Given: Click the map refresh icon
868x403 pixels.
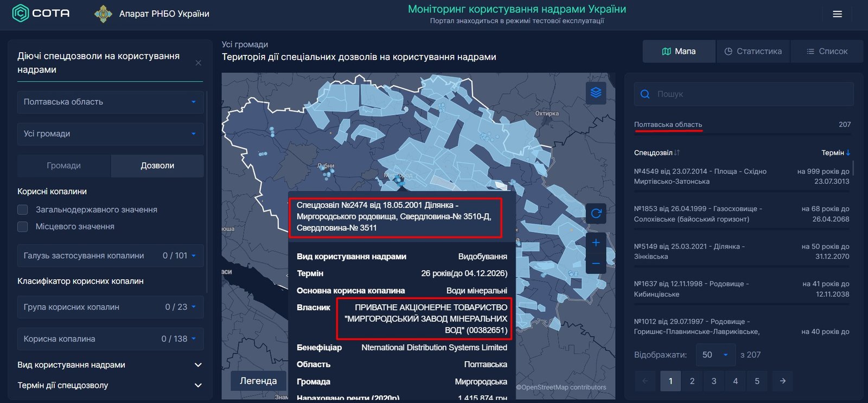Looking at the screenshot, I should tap(596, 213).
